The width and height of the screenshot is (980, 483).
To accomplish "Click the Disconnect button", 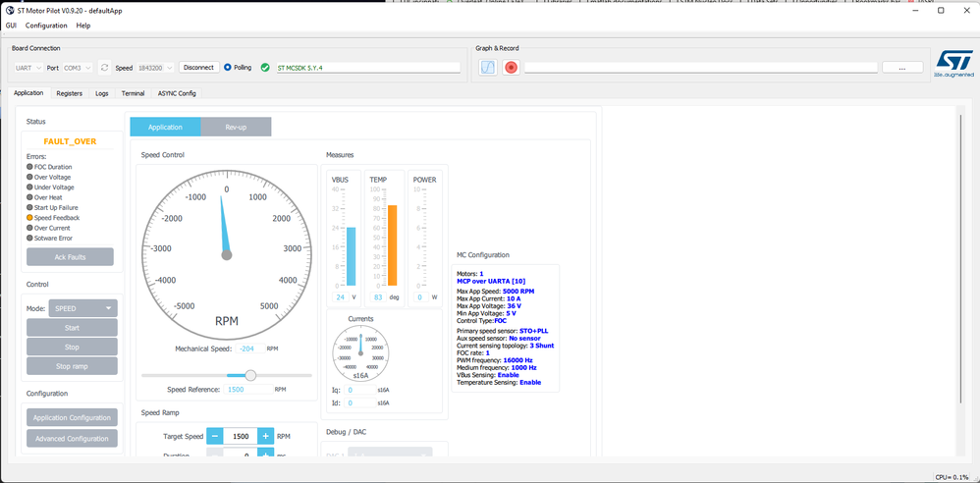I will 198,68.
